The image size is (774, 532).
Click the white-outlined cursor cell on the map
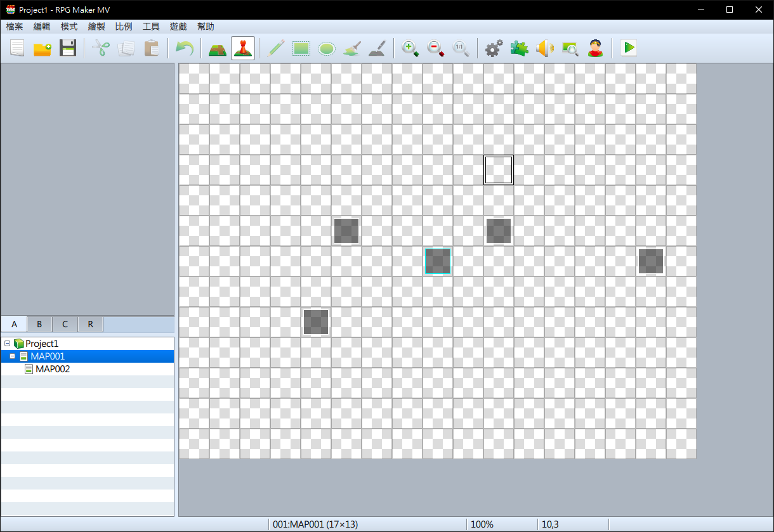point(499,170)
